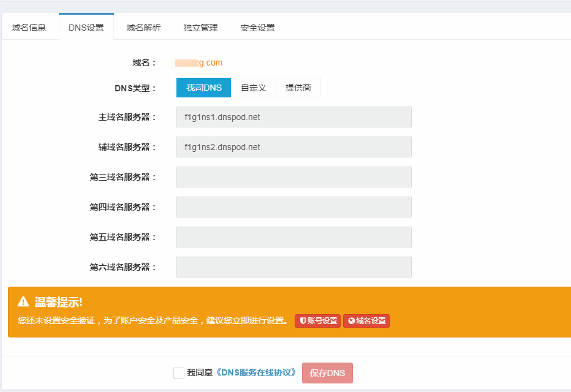Open the 独立管理 tab
The width and height of the screenshot is (571, 392).
201,28
